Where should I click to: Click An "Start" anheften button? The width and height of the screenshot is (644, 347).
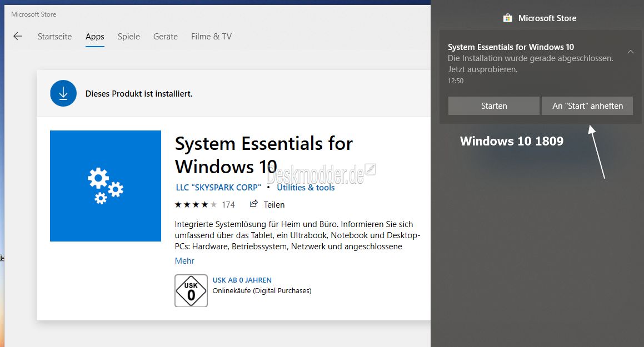[587, 106]
